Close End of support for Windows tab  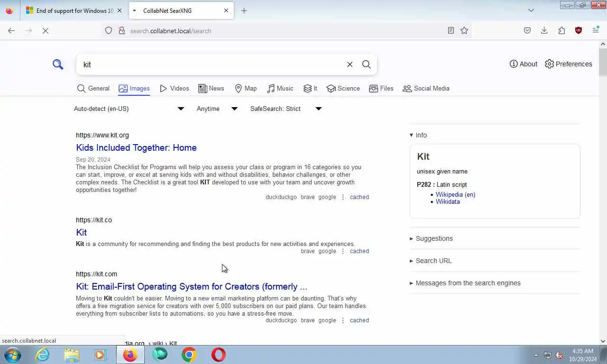click(119, 10)
